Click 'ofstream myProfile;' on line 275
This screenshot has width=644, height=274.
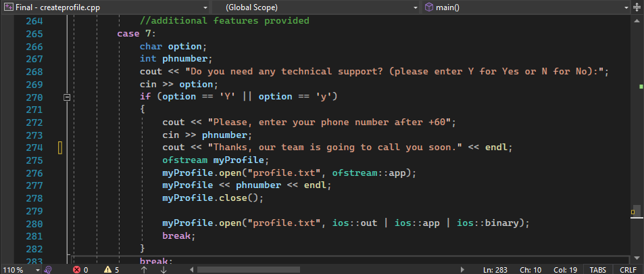pyautogui.click(x=216, y=160)
